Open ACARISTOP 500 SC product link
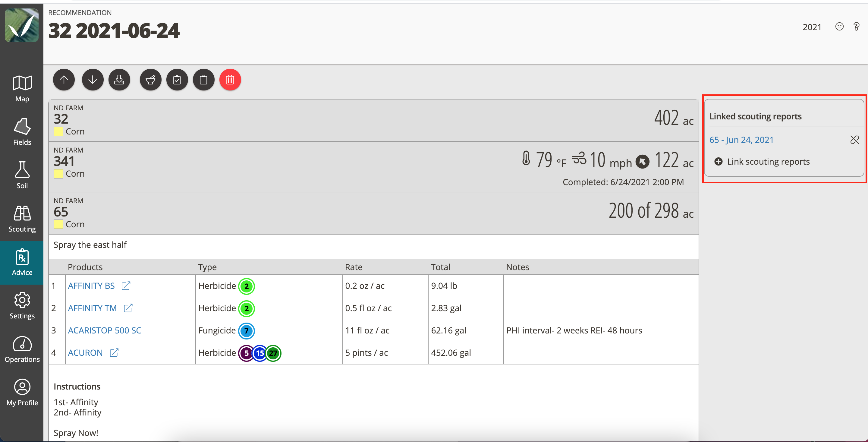The image size is (868, 442). click(x=105, y=330)
